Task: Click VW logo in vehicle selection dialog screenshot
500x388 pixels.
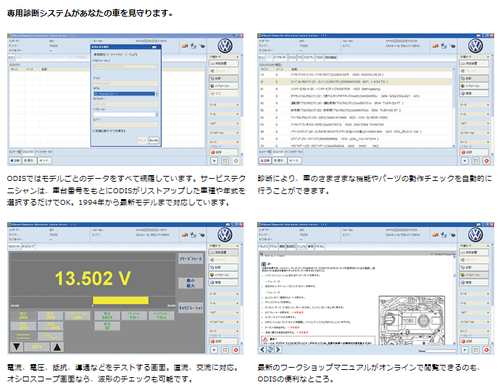Action: 225,46
